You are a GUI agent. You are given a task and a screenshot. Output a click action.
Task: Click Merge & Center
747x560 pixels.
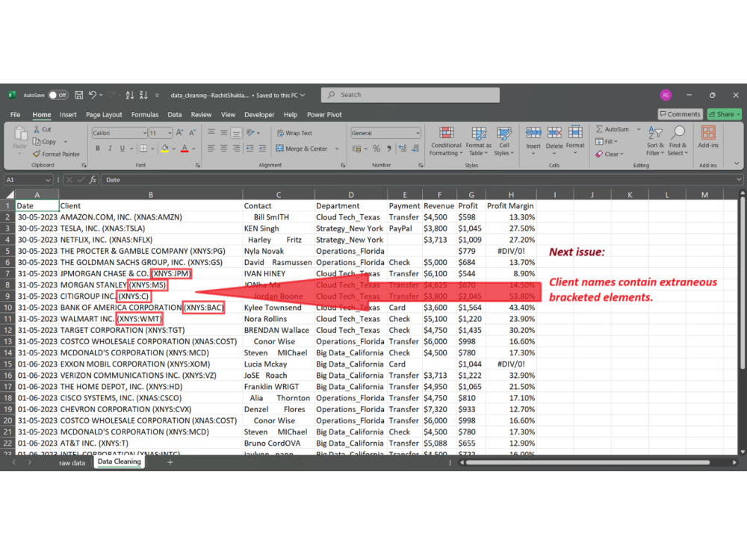coord(302,149)
